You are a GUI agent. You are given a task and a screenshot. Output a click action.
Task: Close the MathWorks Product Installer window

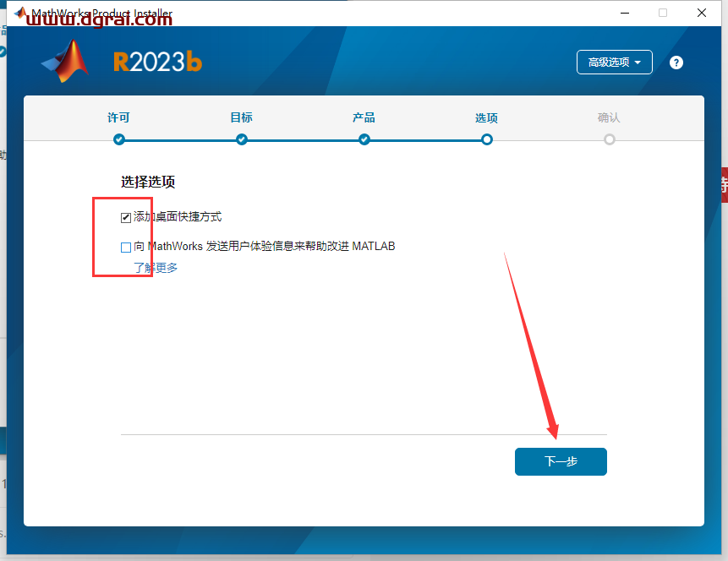(702, 13)
